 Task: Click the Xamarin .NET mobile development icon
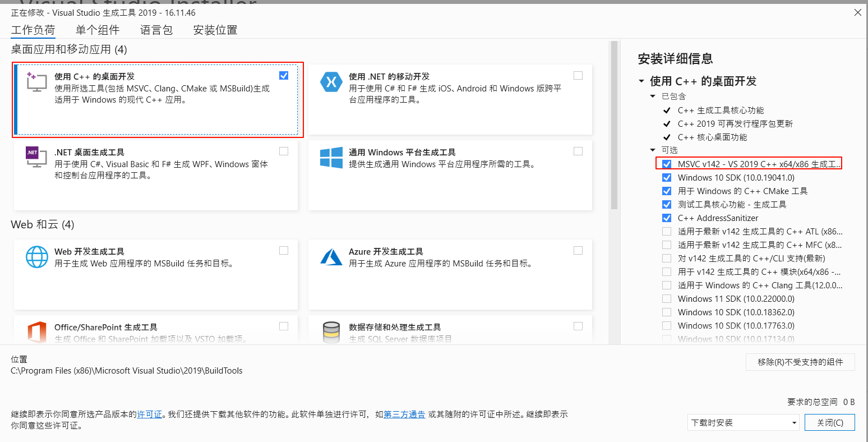331,82
